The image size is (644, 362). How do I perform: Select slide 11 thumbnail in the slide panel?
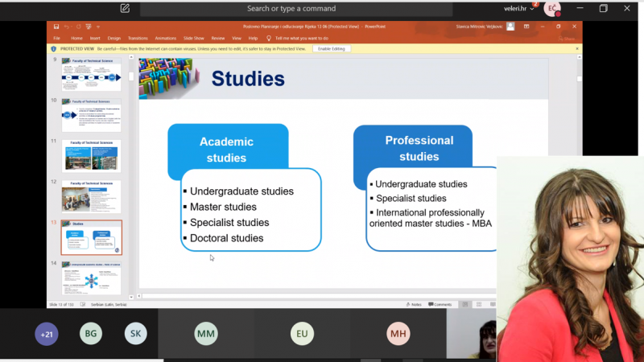(x=91, y=156)
